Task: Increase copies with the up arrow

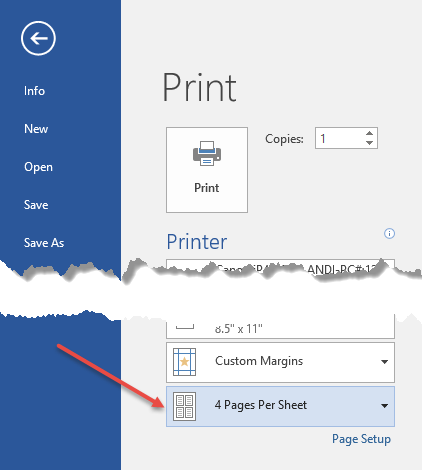Action: point(369,133)
